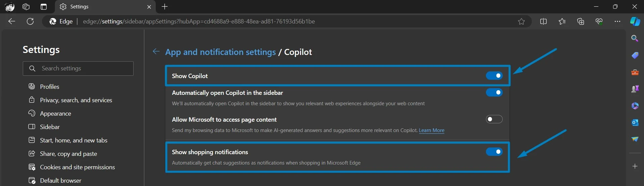Open the tab actions menu button
Screen dimensions: 644x186
coord(44,7)
